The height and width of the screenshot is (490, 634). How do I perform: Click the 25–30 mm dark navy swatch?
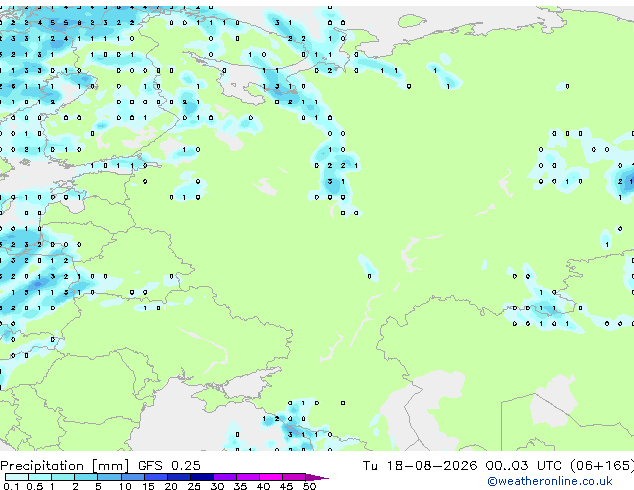[x=201, y=477]
